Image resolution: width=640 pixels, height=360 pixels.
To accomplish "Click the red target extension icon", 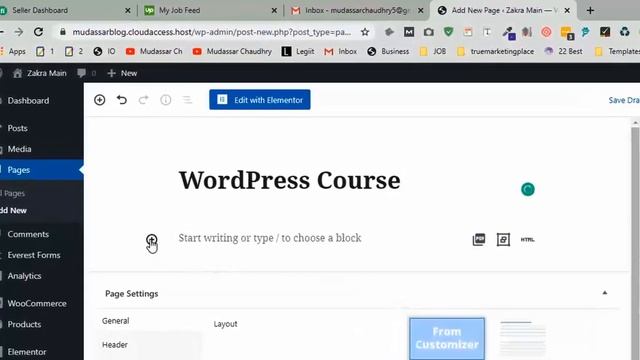I will [546, 32].
